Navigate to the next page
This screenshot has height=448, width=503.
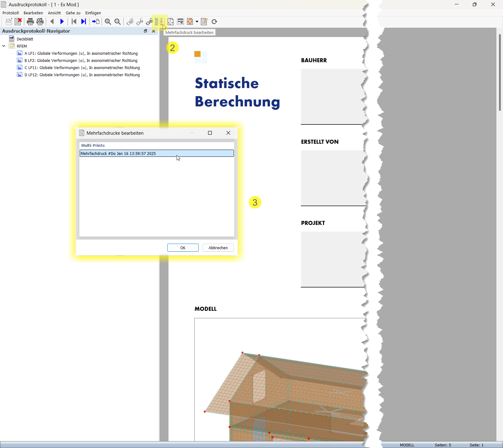click(62, 21)
